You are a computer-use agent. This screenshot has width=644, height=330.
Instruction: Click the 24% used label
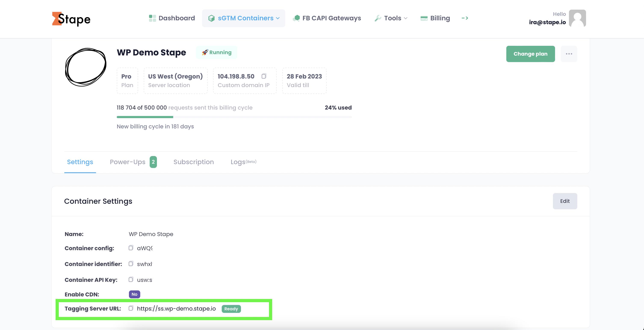tap(338, 108)
